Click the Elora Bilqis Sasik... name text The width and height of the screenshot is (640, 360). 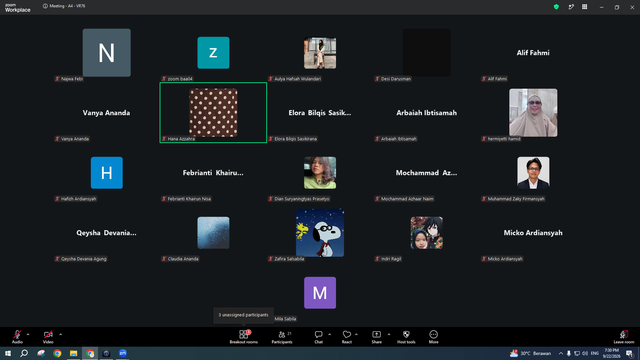[320, 113]
